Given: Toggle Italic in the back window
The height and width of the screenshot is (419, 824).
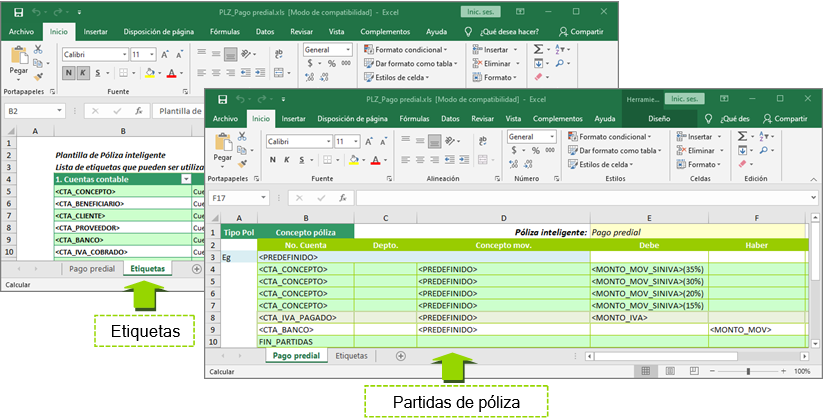Looking at the screenshot, I should click(83, 73).
